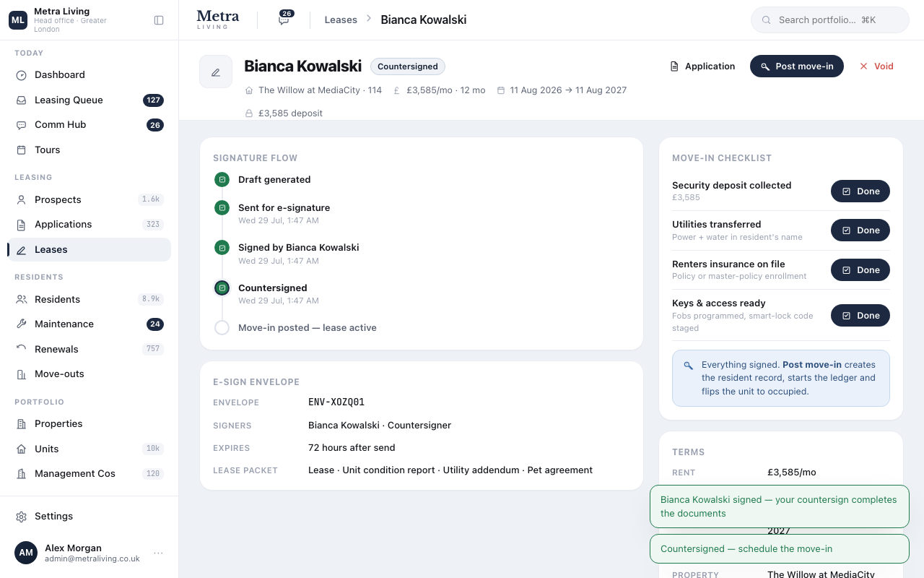This screenshot has width=924, height=578.
Task: Toggle Done for Renters insurance on file
Action: (860, 270)
